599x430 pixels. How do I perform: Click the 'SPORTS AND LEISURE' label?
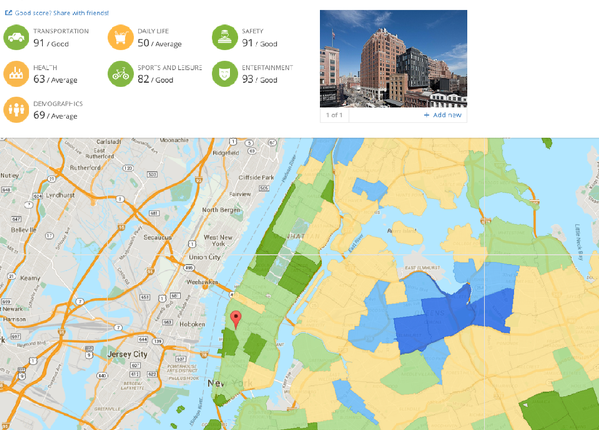click(x=170, y=67)
